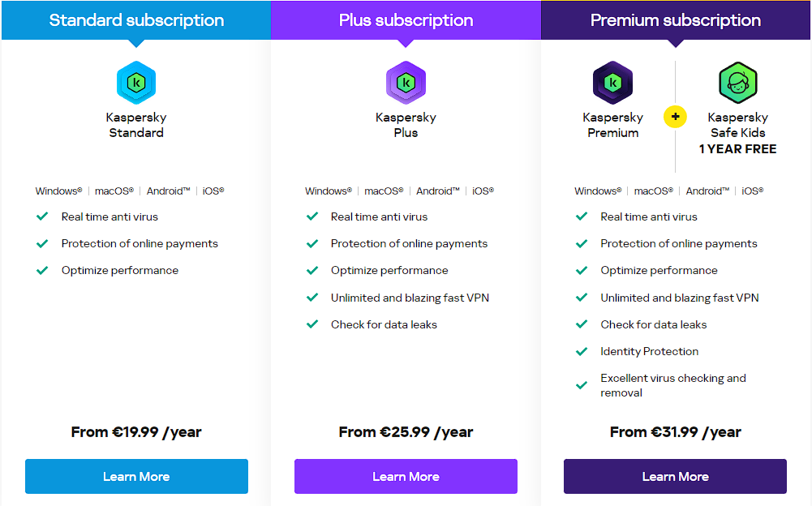The image size is (812, 506).
Task: Click Kaspersky Plus product name text
Action: point(406,125)
